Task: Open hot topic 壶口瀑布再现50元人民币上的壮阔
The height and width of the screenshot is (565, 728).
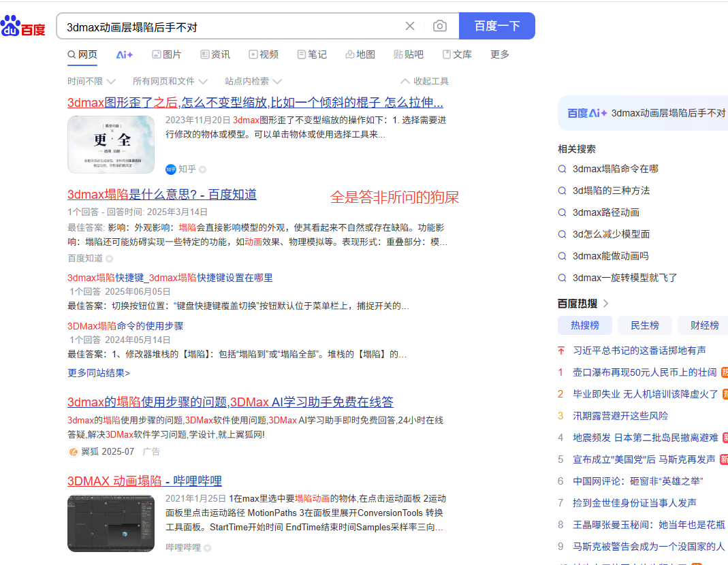Action: (x=644, y=372)
